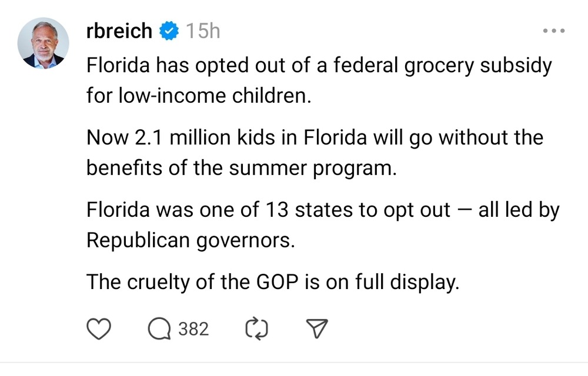Tap "The cruelty of the GOP" sentence
The image size is (588, 376).
[273, 281]
